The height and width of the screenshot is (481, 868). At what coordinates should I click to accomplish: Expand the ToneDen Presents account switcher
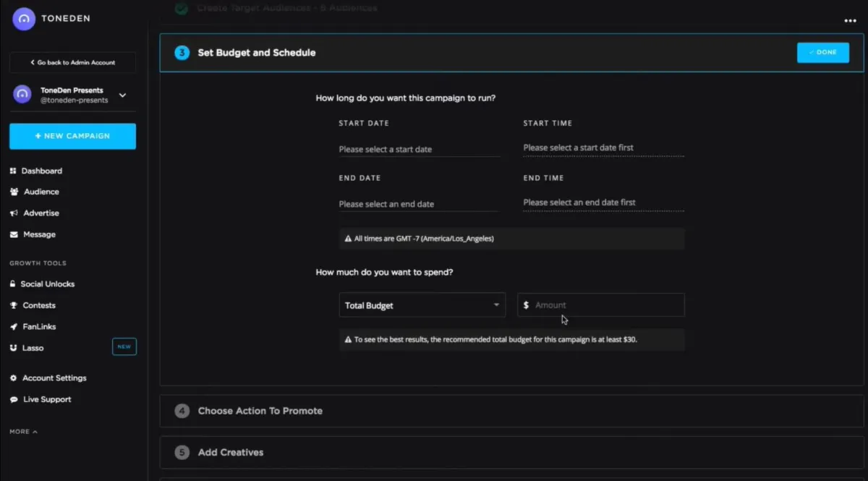click(x=122, y=94)
